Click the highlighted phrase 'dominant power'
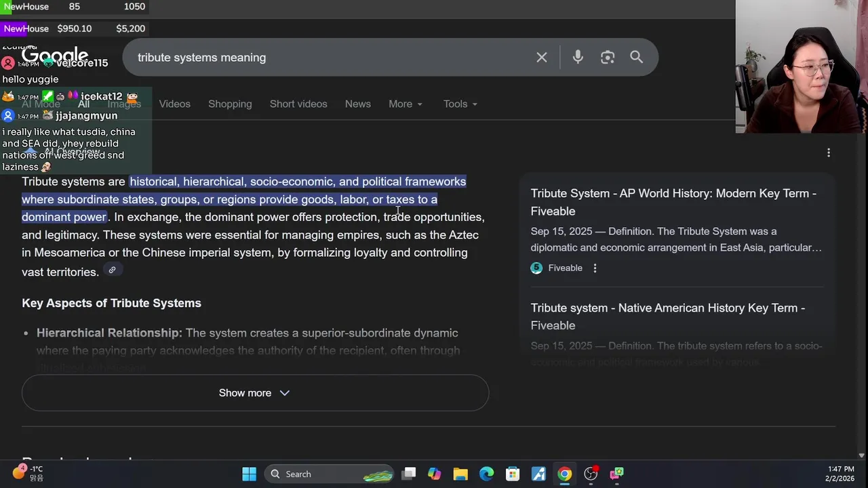868x488 pixels. pos(64,217)
